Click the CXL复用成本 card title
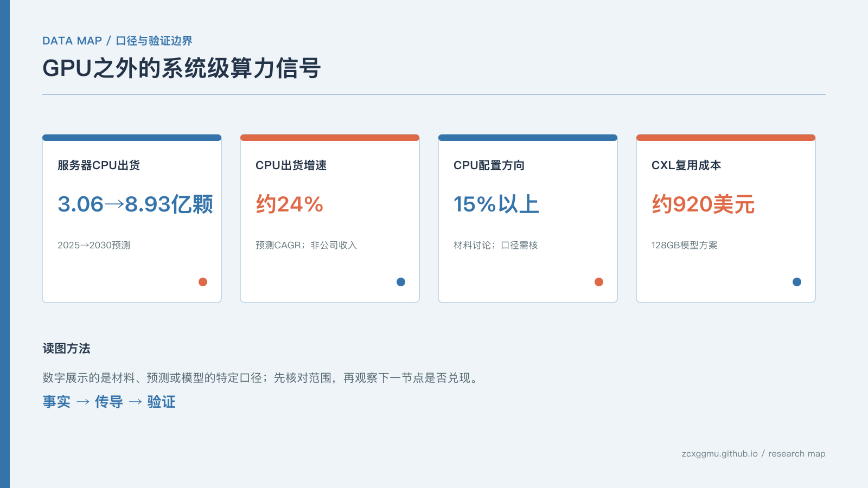 click(686, 165)
